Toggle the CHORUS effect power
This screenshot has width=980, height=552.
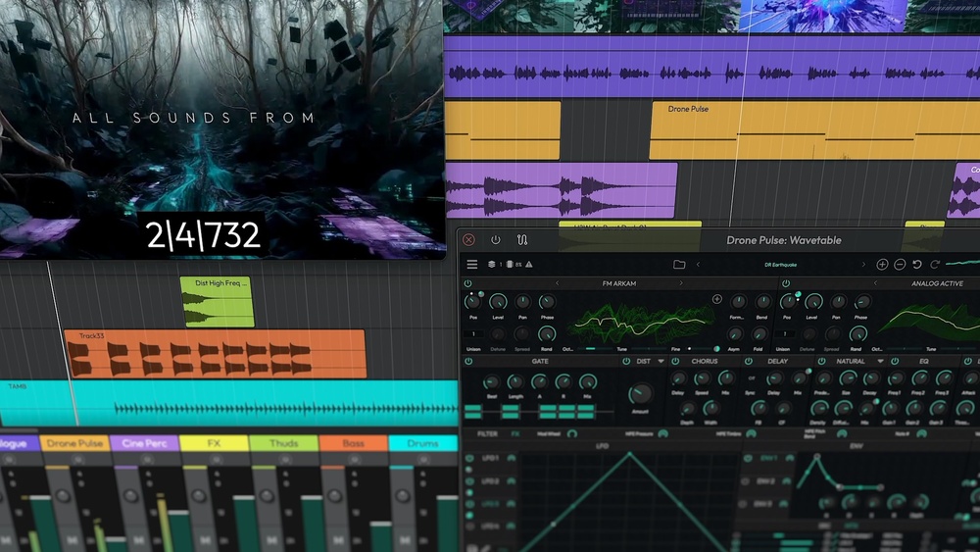(x=675, y=362)
